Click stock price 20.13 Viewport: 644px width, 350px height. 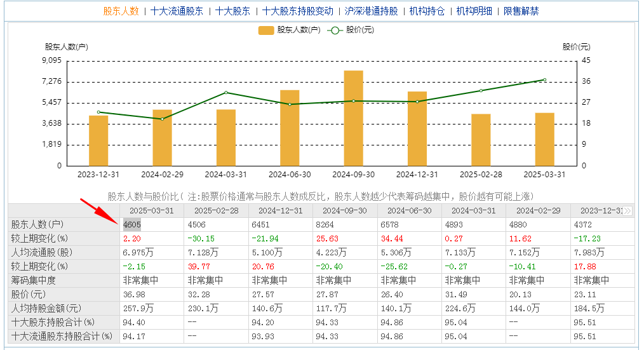point(520,295)
